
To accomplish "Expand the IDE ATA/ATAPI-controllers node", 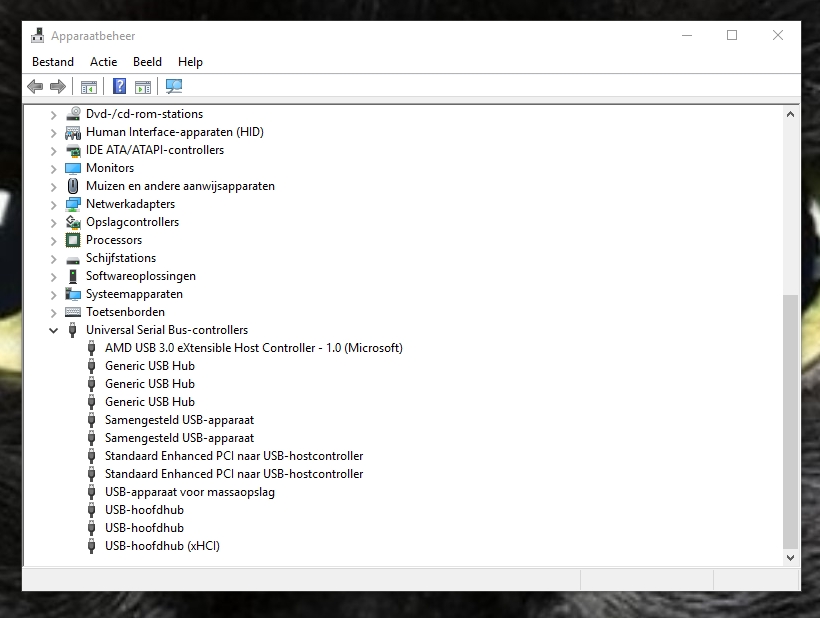I will click(x=53, y=151).
